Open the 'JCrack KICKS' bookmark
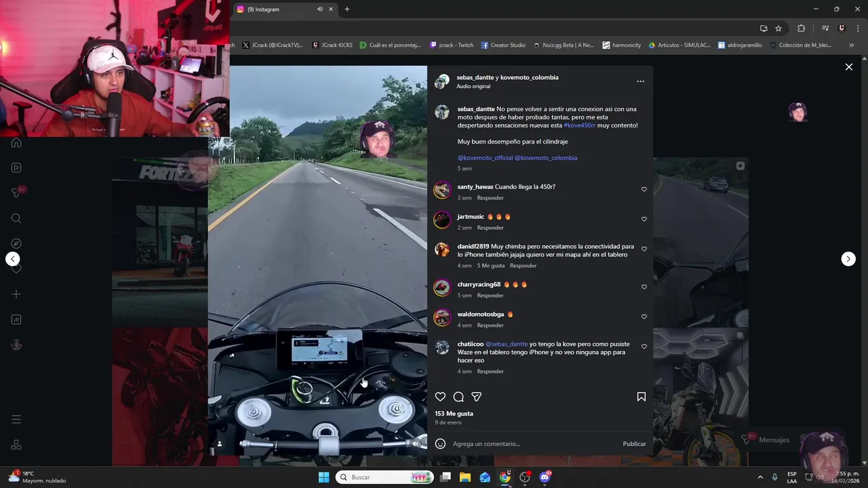 click(x=332, y=45)
